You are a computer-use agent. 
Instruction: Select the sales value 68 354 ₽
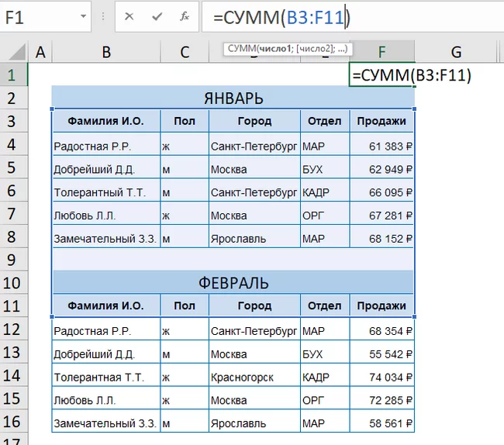click(x=381, y=329)
